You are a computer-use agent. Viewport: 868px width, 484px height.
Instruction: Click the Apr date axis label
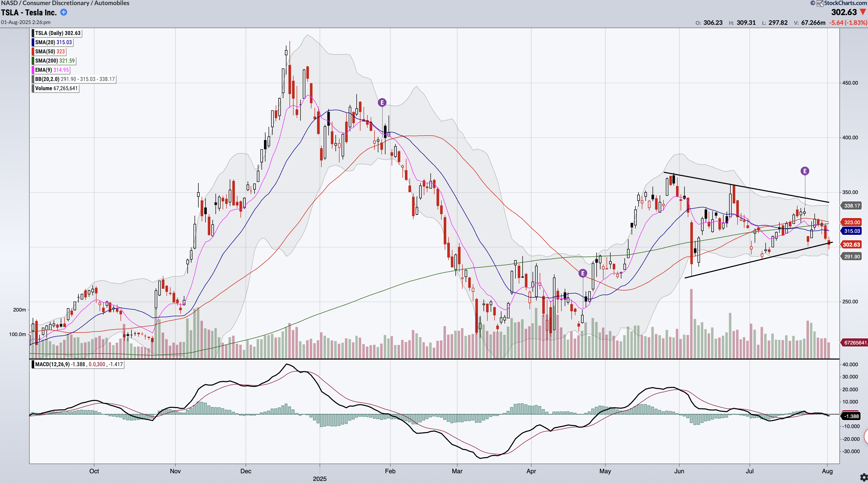531,471
